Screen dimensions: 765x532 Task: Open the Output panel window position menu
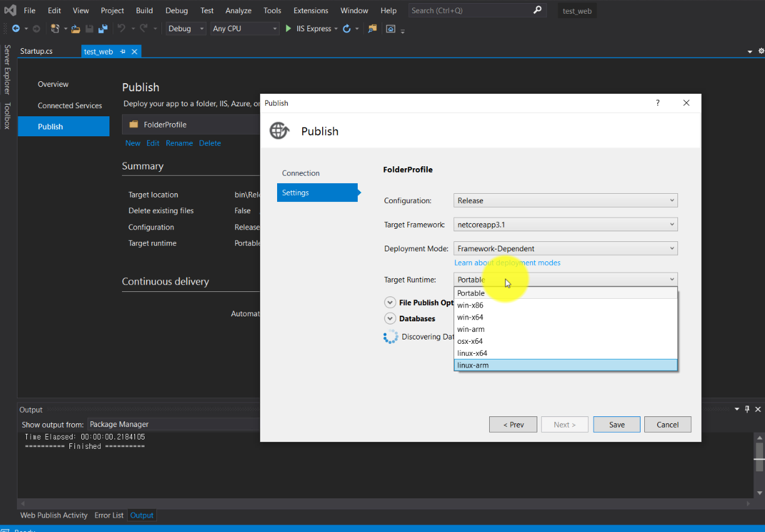coord(736,409)
